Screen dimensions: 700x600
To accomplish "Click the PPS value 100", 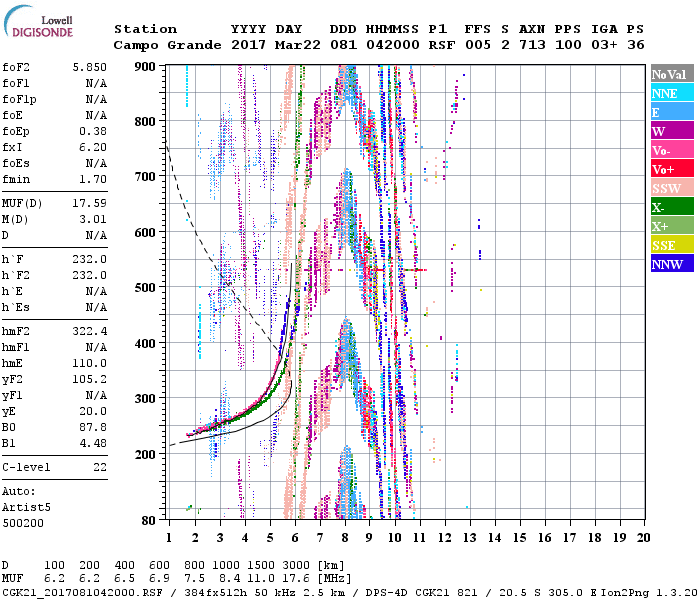I will click(x=568, y=45).
